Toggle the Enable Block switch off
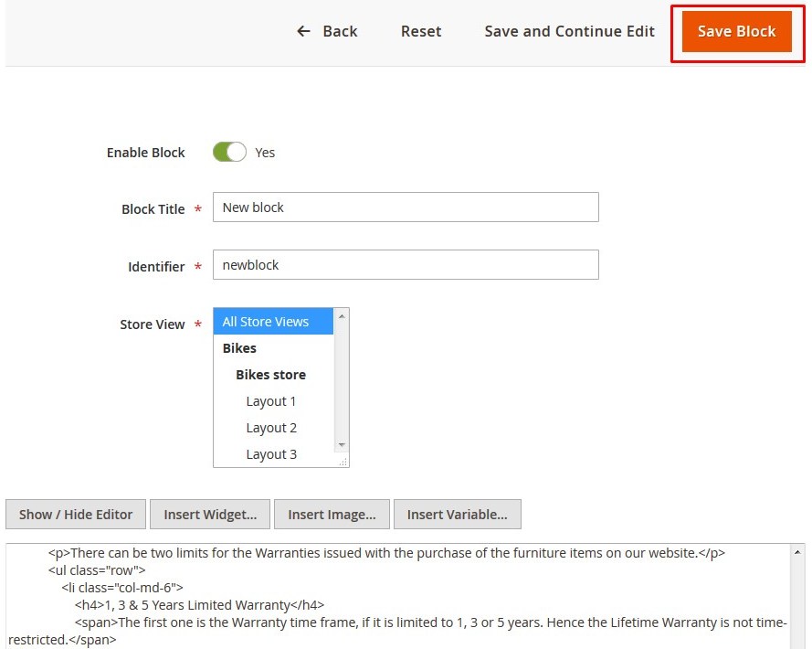This screenshot has height=649, width=812. pos(229,153)
